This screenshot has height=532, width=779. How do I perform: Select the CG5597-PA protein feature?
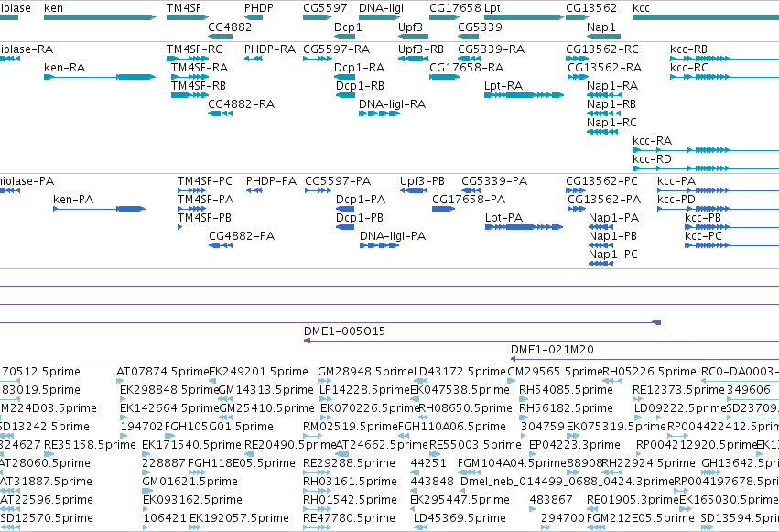(318, 190)
